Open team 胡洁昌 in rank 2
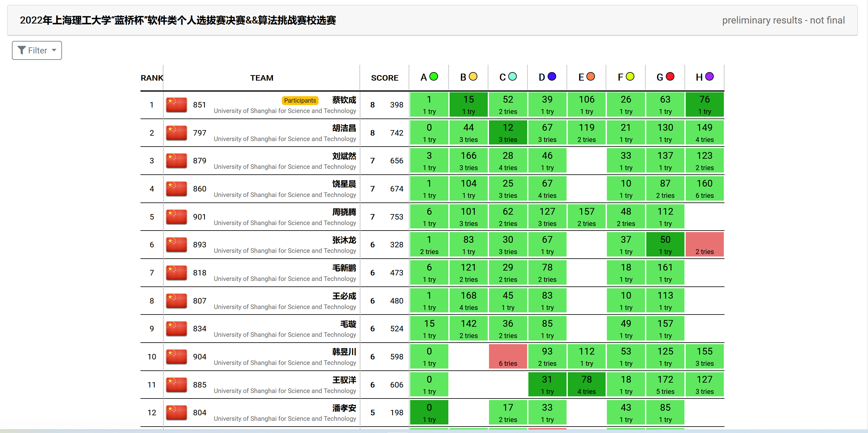 coord(344,128)
